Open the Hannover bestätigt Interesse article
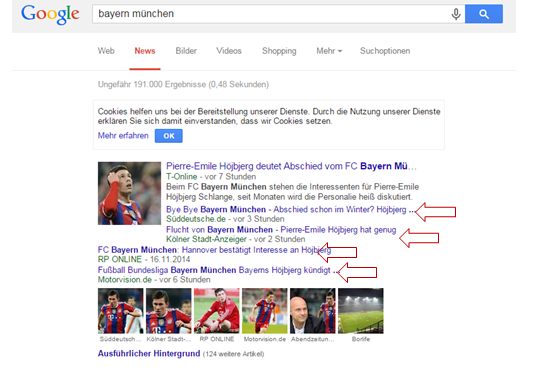 [x=214, y=250]
